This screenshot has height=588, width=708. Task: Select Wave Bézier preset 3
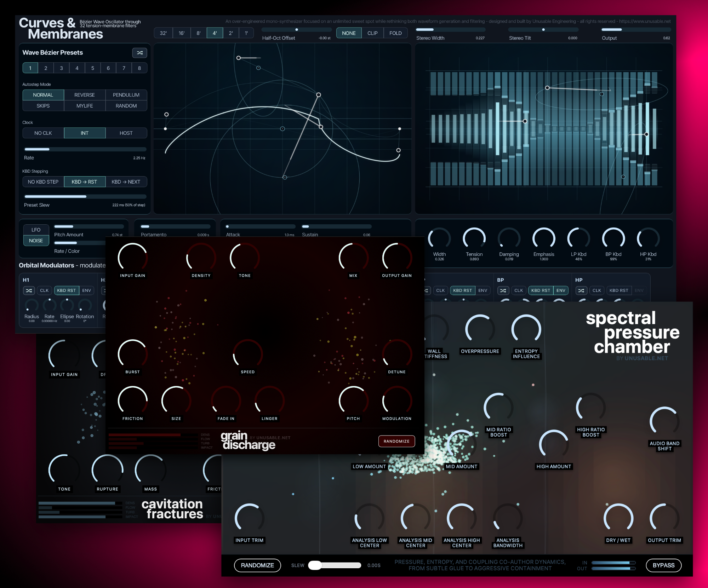[61, 68]
